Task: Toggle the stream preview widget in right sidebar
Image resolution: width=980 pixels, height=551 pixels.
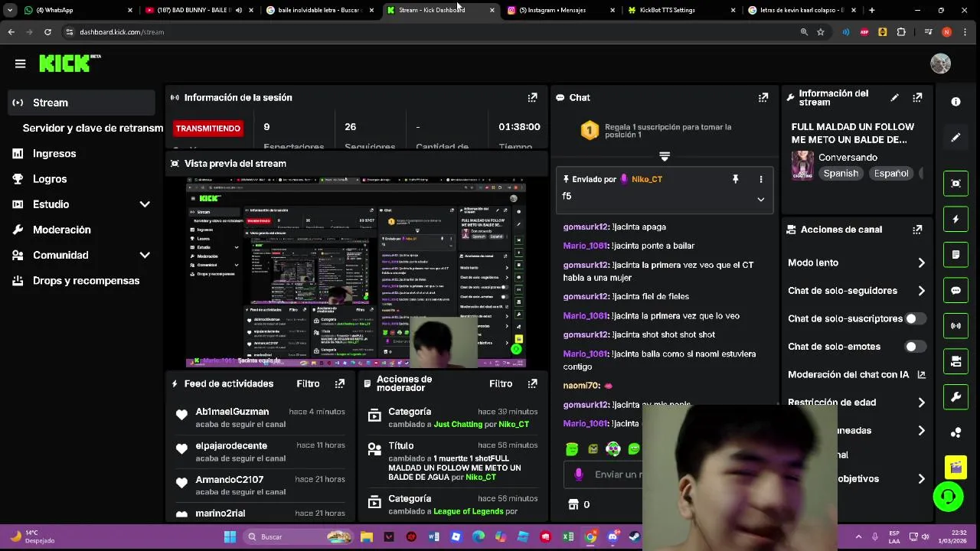Action: [x=955, y=183]
